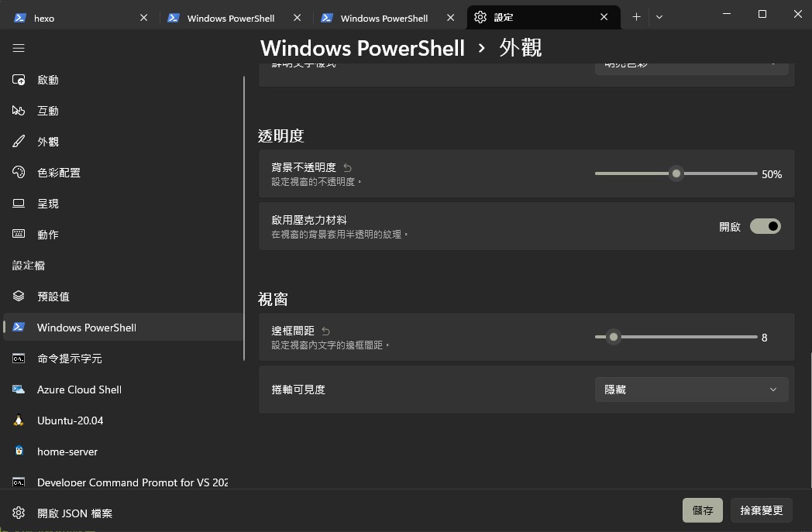Click the hamburger navigation menu icon
Screen dimensions: 812x532
19,48
